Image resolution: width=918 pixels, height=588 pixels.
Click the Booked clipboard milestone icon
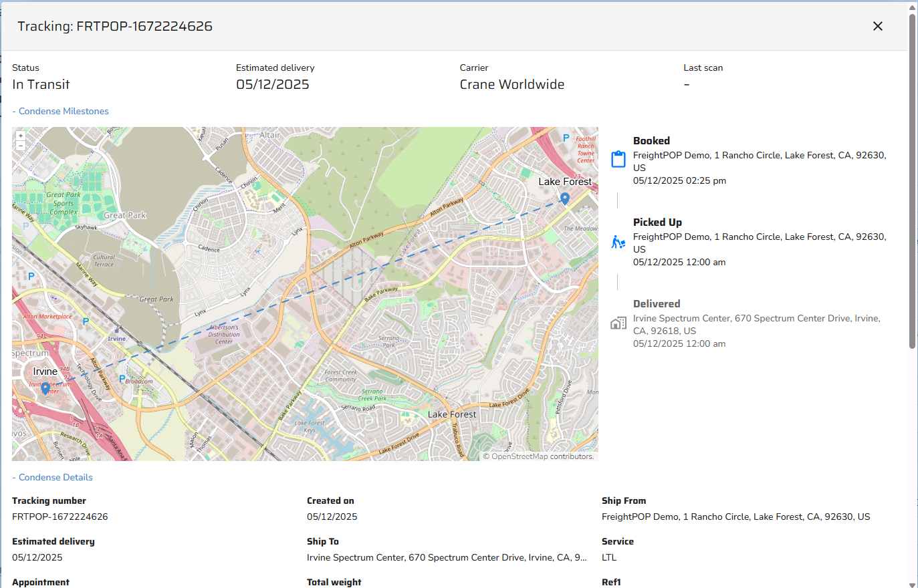(x=618, y=160)
